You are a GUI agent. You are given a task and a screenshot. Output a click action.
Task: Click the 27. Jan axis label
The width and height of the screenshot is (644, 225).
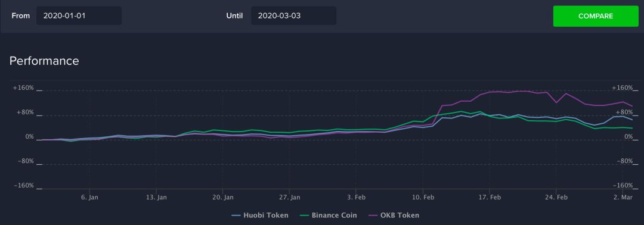(x=290, y=198)
